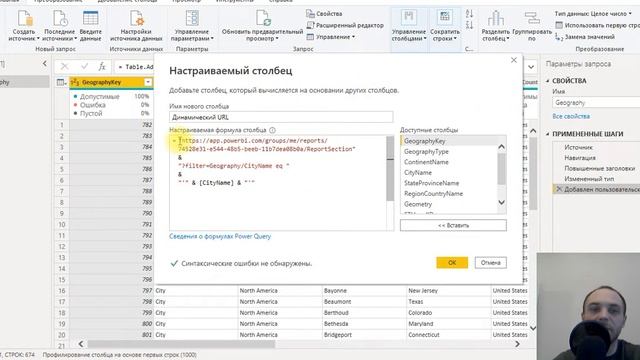Open Тип данных: Целое число dropdown
The image size is (640, 360).
pyautogui.click(x=593, y=13)
